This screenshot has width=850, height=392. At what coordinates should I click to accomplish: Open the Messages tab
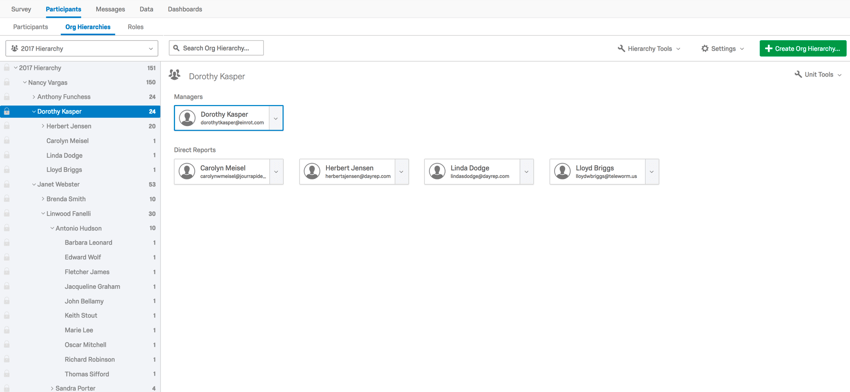pyautogui.click(x=110, y=9)
